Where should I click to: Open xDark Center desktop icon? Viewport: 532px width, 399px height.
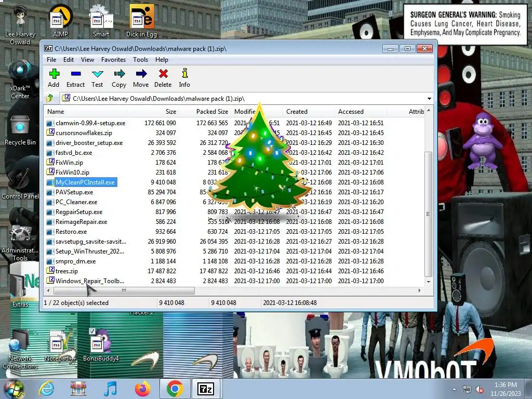[20, 79]
